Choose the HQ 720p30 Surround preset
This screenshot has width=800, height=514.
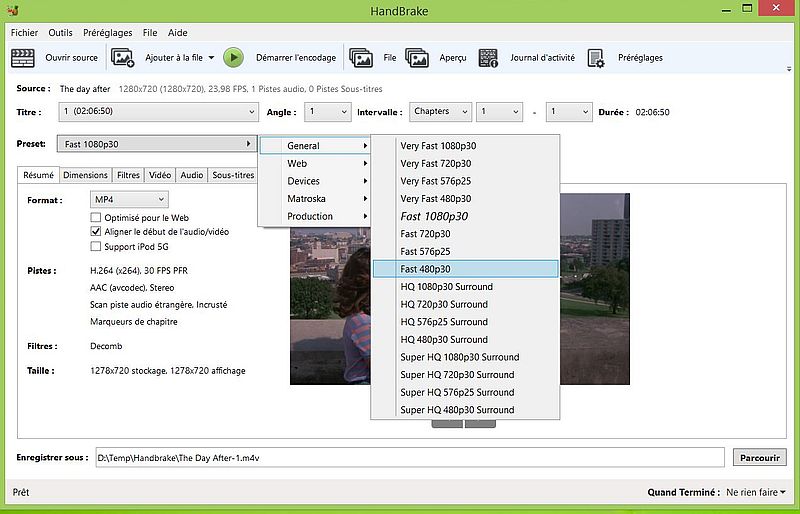465,304
